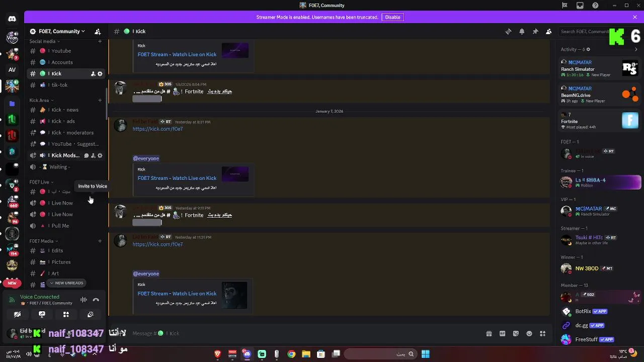
Task: Select the tik-tok channel
Action: click(x=65, y=85)
